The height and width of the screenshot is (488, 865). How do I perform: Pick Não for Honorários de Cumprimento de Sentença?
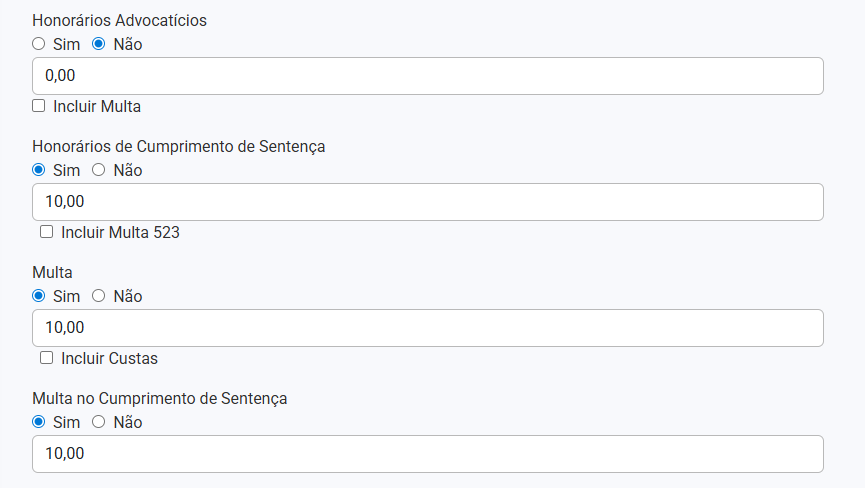coord(99,170)
